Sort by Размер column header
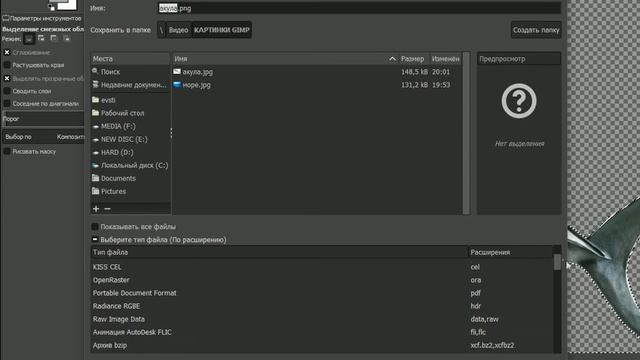The width and height of the screenshot is (640, 360). click(413, 59)
